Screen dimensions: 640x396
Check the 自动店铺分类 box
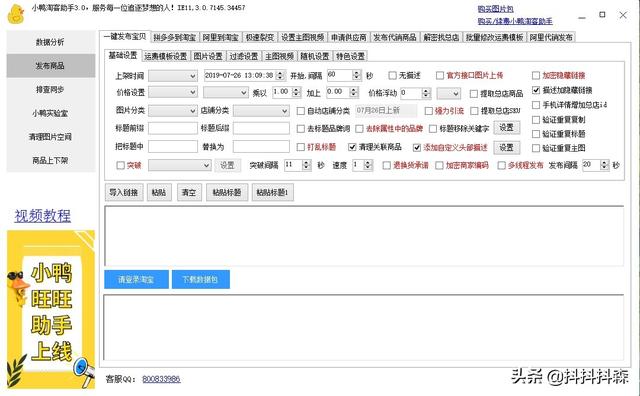(x=300, y=111)
